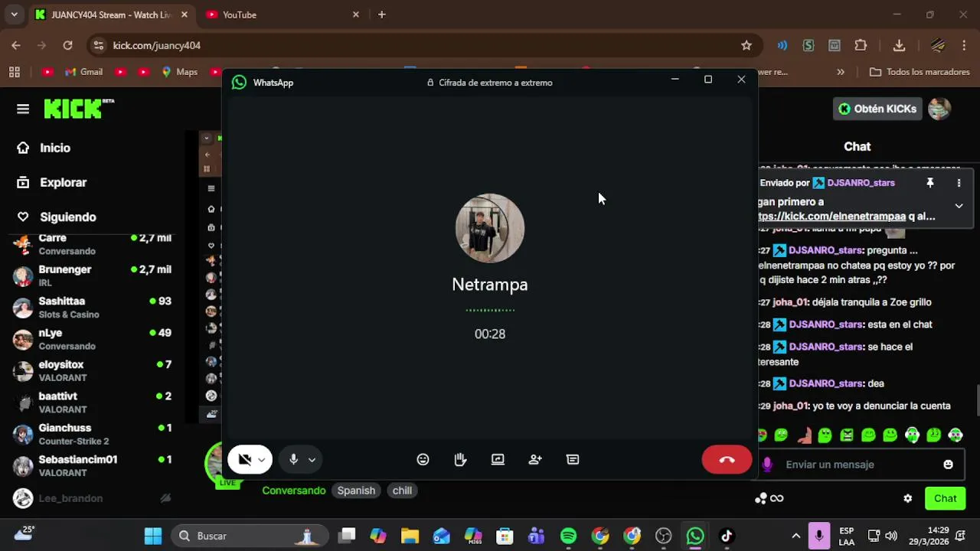Click the taskbar microphone-in-use indicator
Image resolution: width=980 pixels, height=551 pixels.
tap(819, 536)
